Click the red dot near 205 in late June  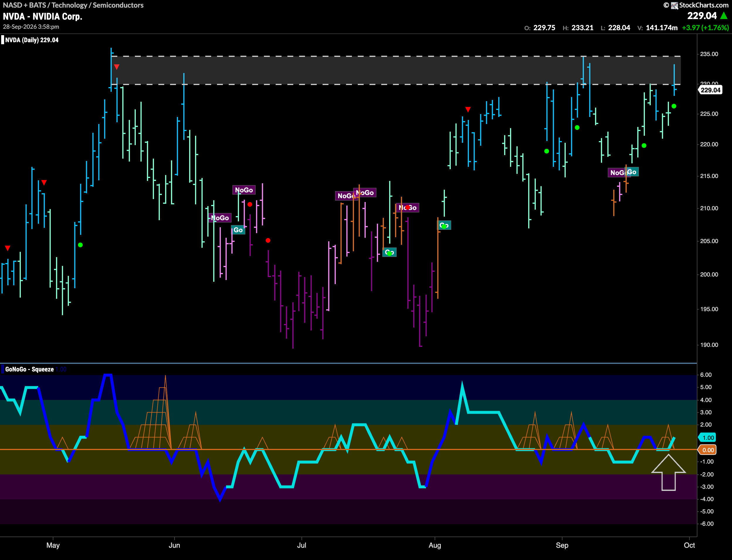coord(268,240)
